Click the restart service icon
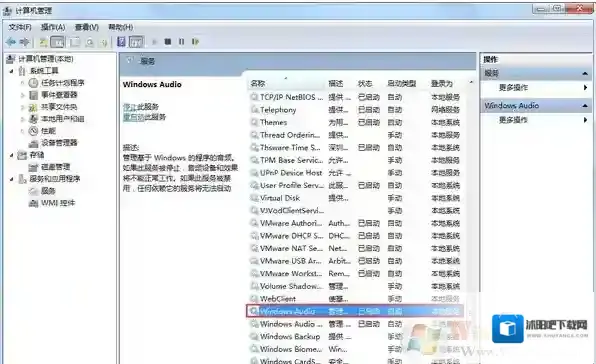 coord(195,41)
